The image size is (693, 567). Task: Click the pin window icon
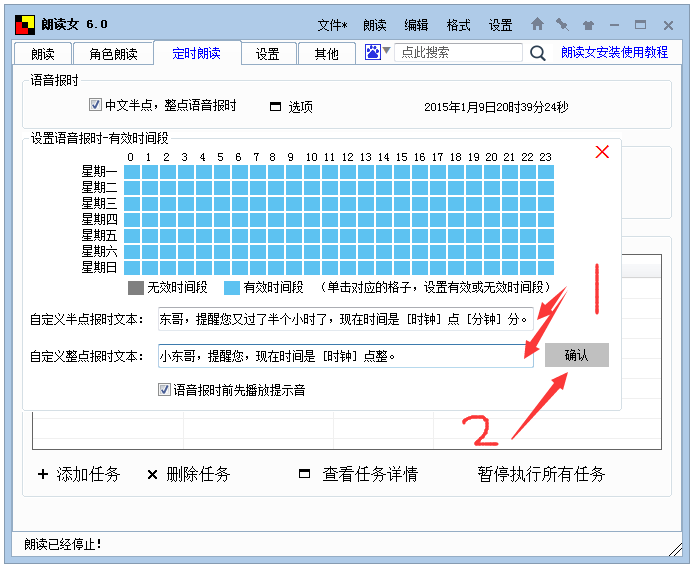562,24
